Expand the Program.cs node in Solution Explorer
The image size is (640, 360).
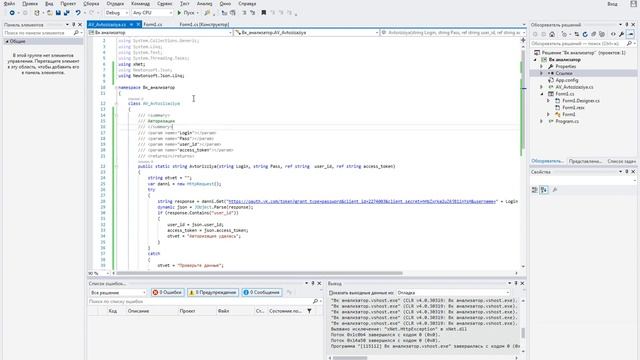(x=542, y=121)
